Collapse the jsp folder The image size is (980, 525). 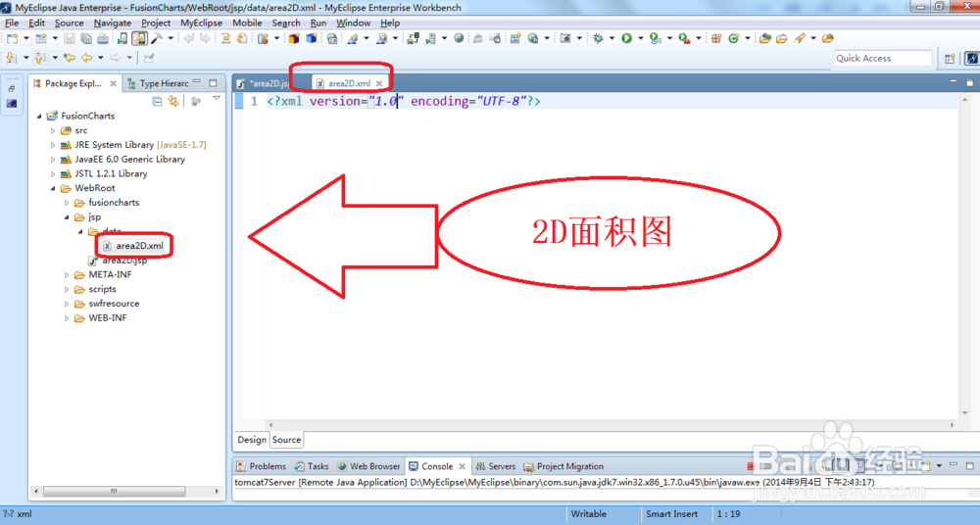pos(67,217)
